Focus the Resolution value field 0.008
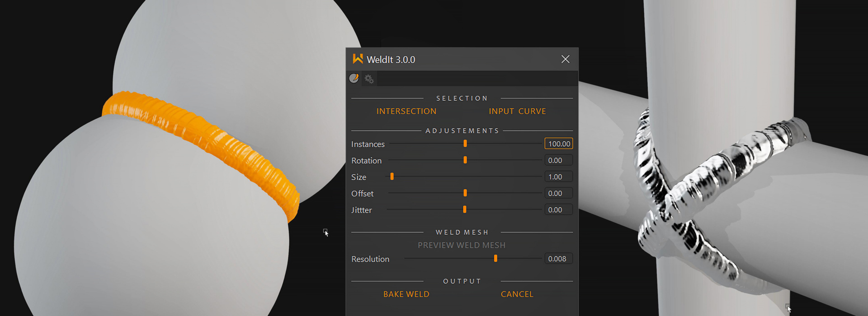 coord(559,259)
